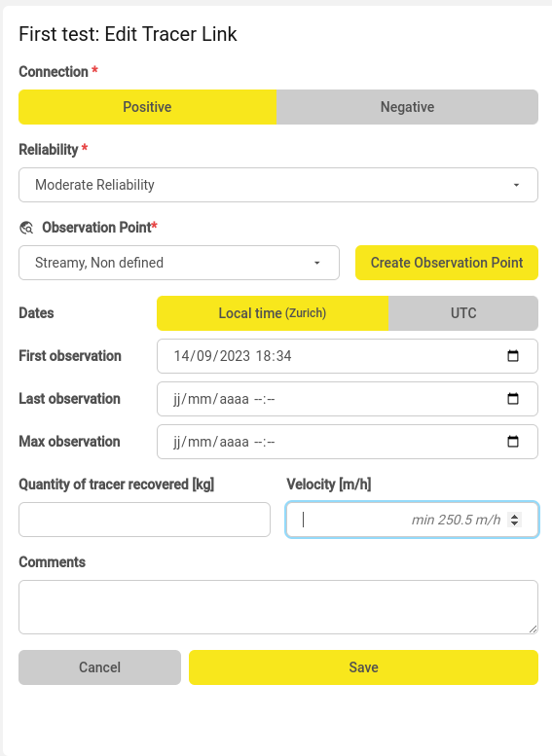Click the 'First observation' label
This screenshot has width=552, height=756.
[70, 356]
